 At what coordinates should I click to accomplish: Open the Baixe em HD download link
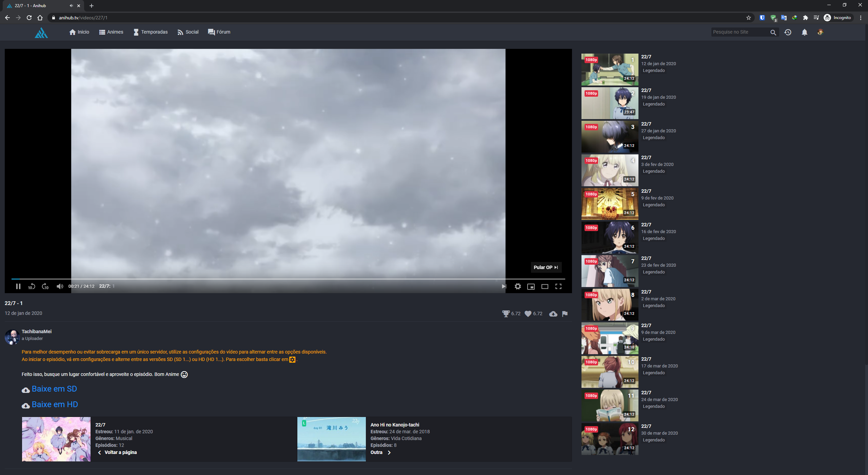(x=55, y=404)
